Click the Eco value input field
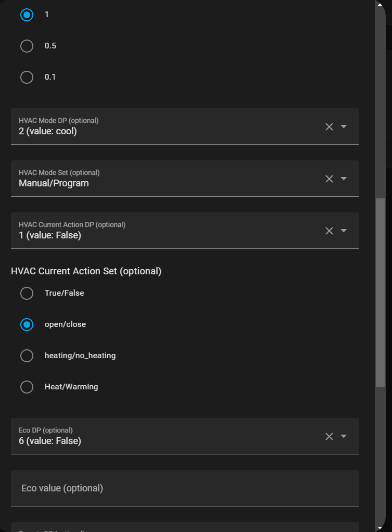392x532 pixels. click(185, 488)
